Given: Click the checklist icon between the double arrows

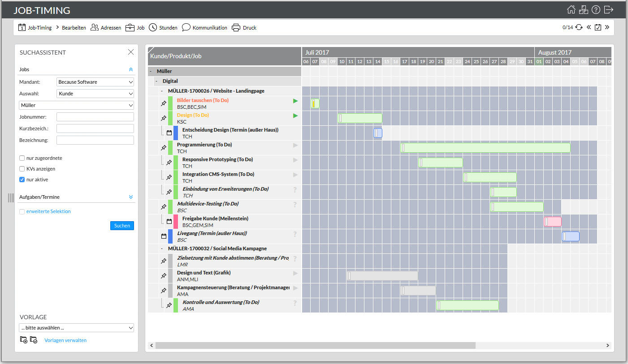Looking at the screenshot, I should coord(598,27).
